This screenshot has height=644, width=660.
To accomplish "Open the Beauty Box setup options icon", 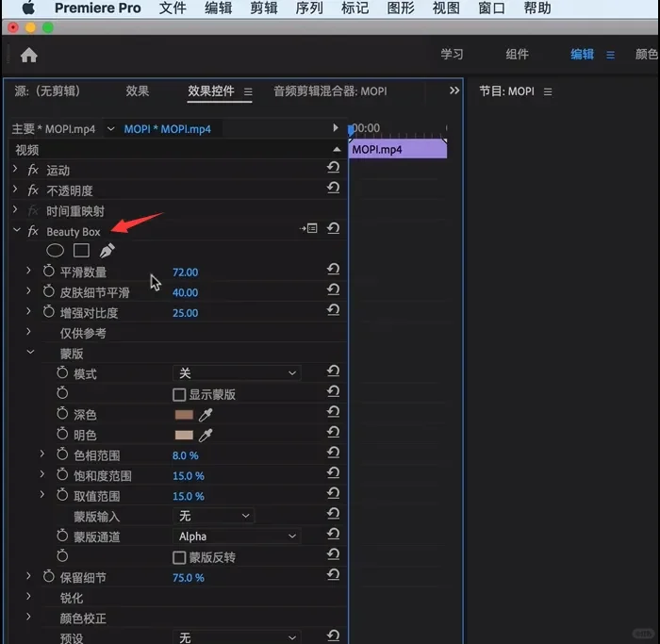I will [x=308, y=228].
